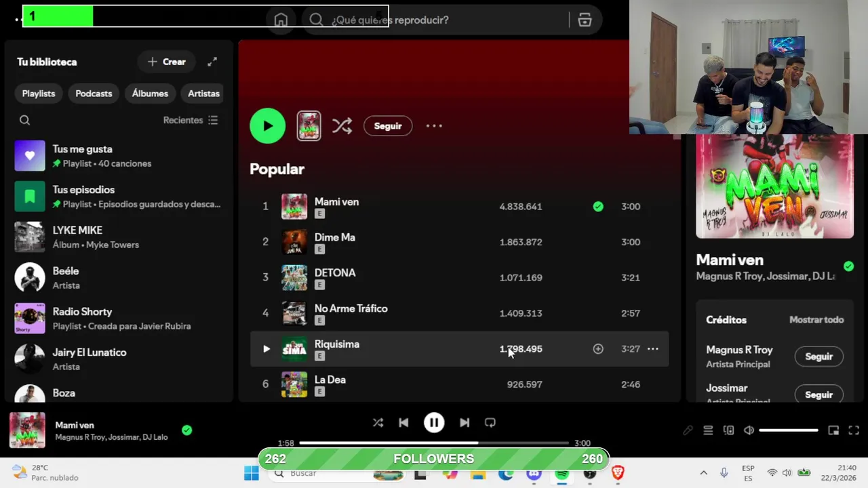Screen dimensions: 868x488
Task: Toggle shuffle in bottom player
Action: 378,423
